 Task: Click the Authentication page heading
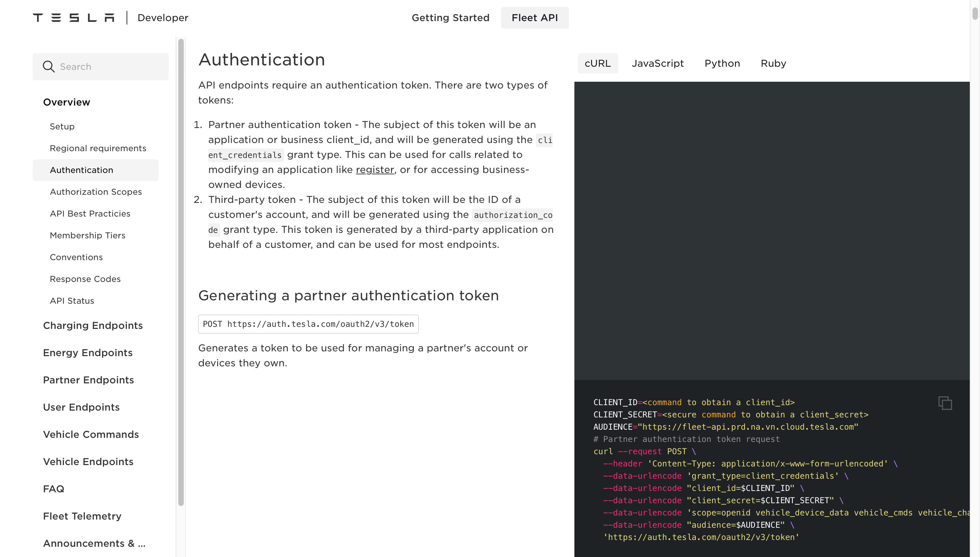tap(261, 60)
